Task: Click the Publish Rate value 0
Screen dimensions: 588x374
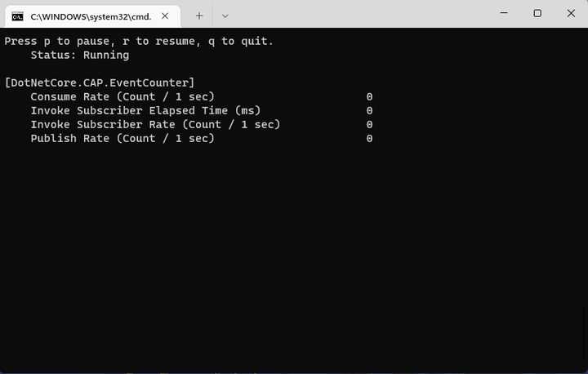Action: pos(369,138)
